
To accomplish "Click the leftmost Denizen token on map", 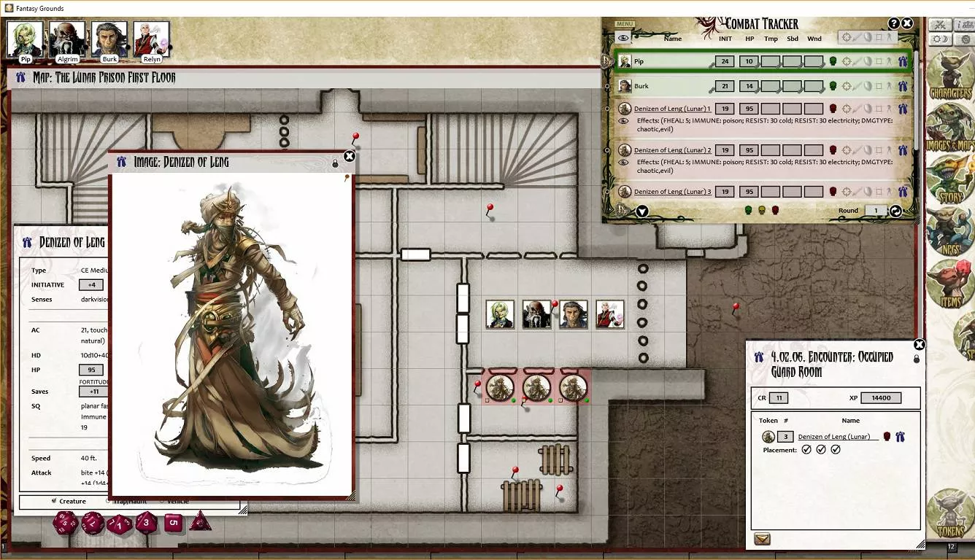I will (x=500, y=387).
